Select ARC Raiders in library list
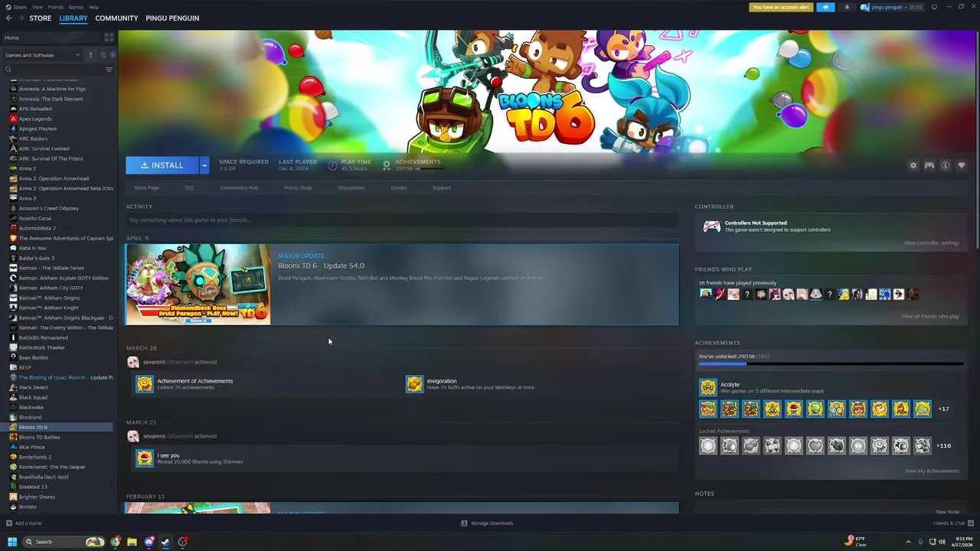 33,139
